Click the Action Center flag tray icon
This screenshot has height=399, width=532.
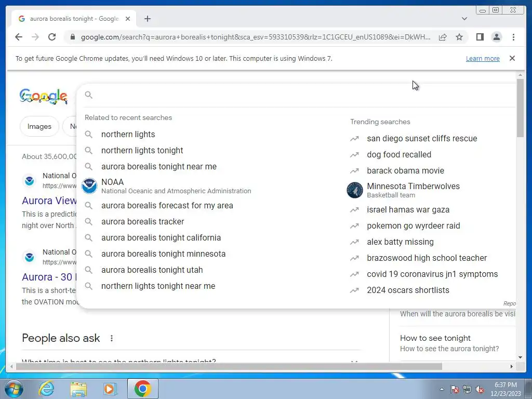[455, 390]
